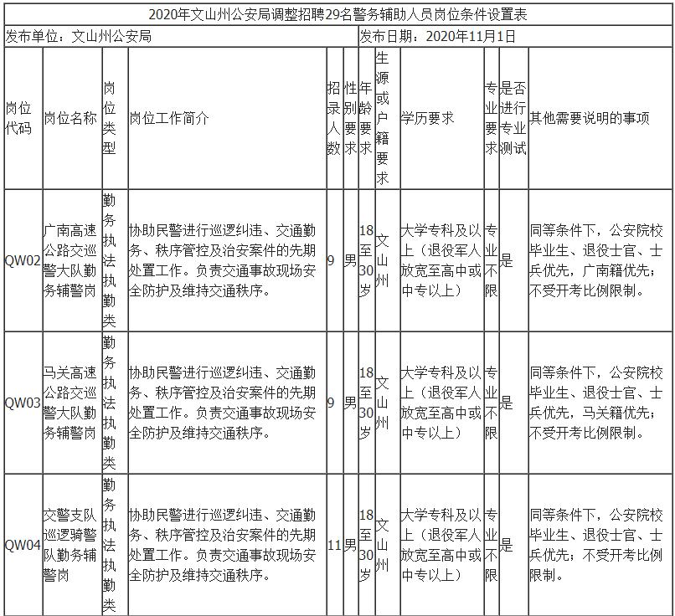675x616 pixels.
Task: Select 勤务执法执勤类 cell in the QW02 row
Action: [115, 260]
